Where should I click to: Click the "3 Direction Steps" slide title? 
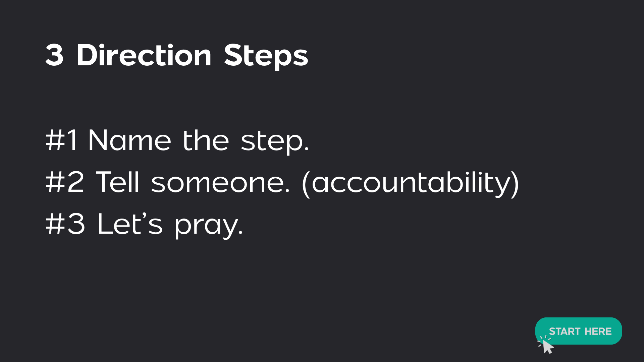point(177,55)
